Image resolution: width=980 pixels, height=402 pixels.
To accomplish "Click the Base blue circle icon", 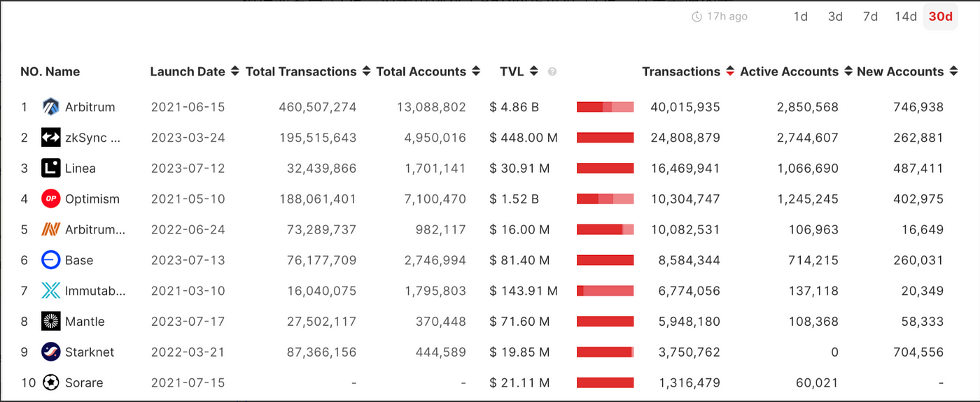I will (x=50, y=260).
